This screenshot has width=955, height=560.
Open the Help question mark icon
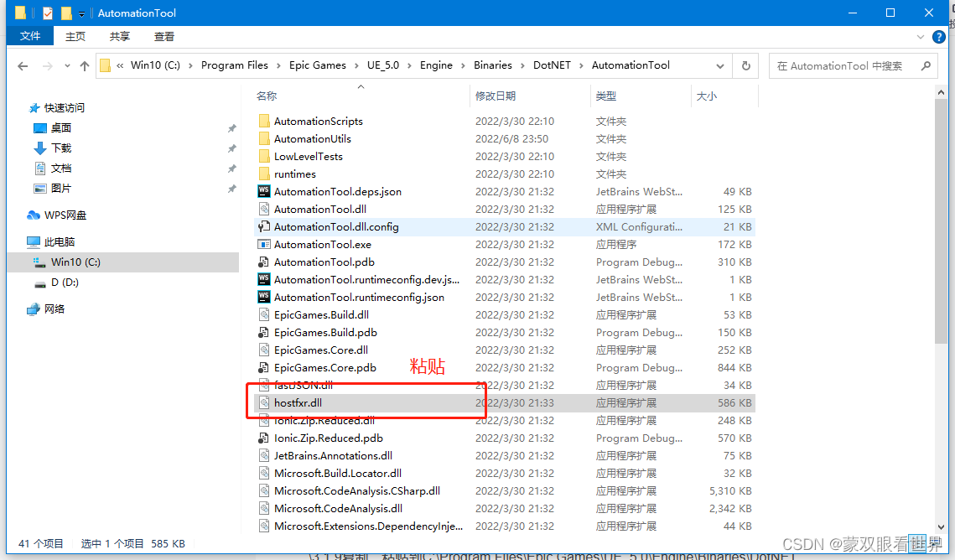(x=938, y=37)
